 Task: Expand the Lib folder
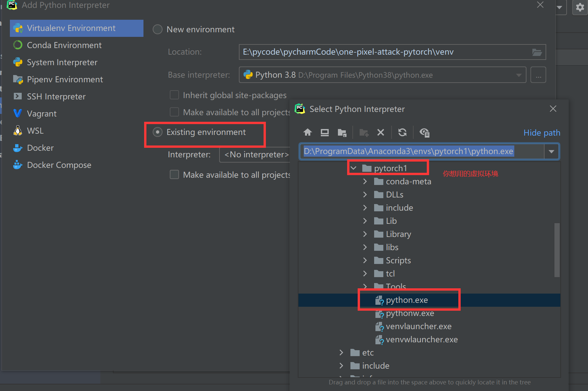(365, 221)
